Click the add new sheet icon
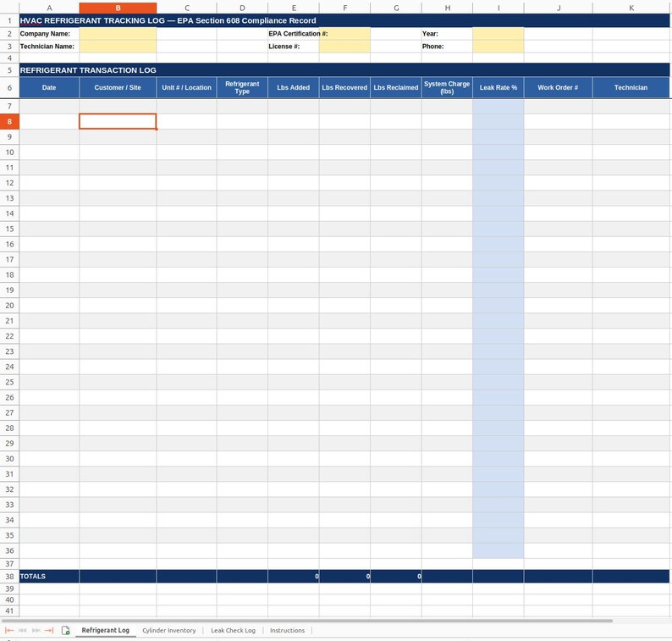The image size is (672, 641). 65,630
